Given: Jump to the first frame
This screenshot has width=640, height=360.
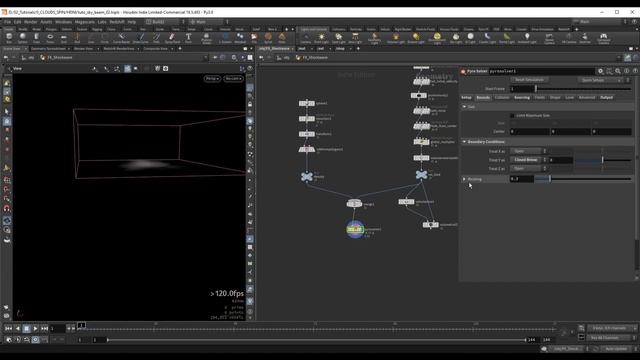Looking at the screenshot, I should pos(9,328).
